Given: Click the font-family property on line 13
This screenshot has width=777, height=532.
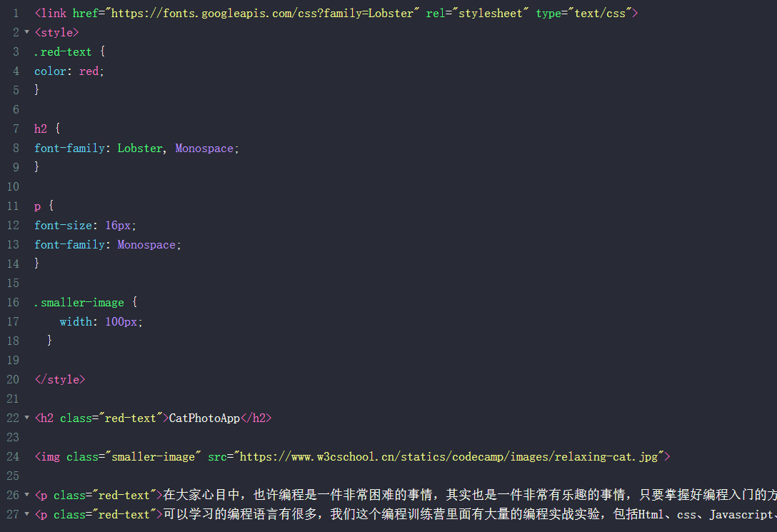Looking at the screenshot, I should point(69,245).
